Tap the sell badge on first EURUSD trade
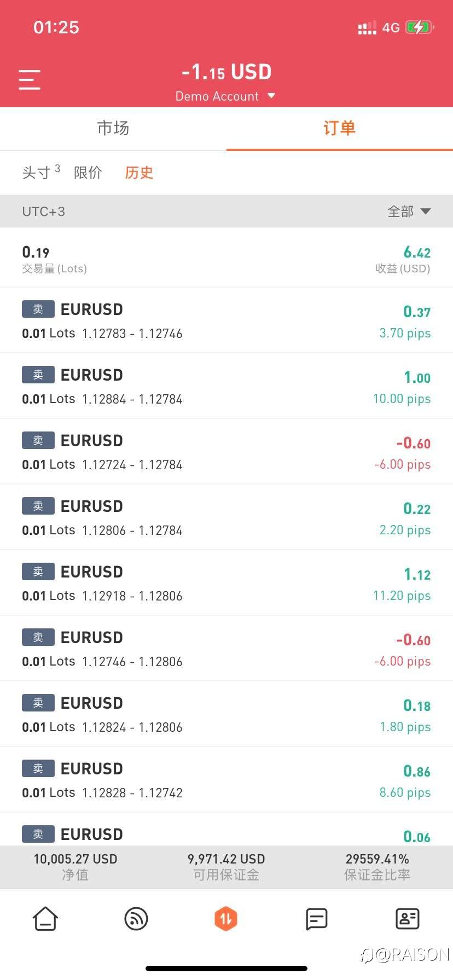Viewport: 453px width, 980px height. tap(38, 309)
